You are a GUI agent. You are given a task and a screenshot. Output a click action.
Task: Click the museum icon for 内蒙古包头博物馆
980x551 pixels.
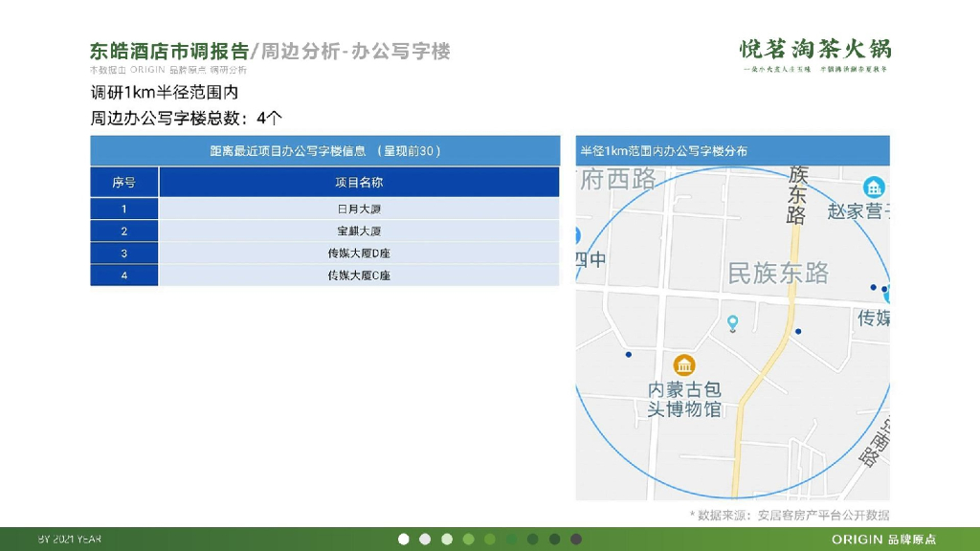685,364
